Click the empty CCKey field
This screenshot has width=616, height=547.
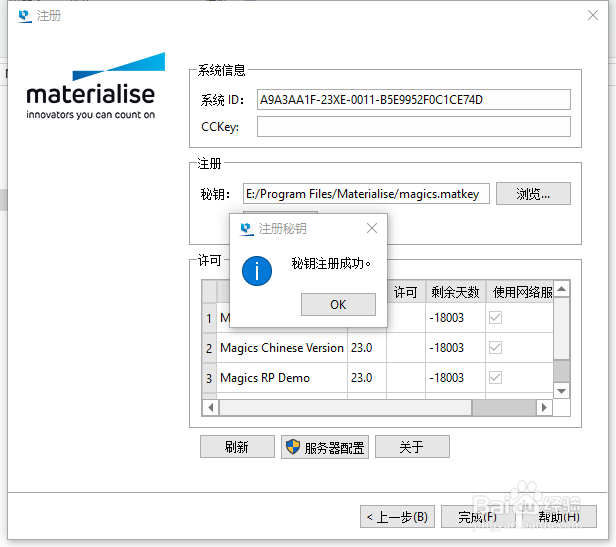point(414,127)
